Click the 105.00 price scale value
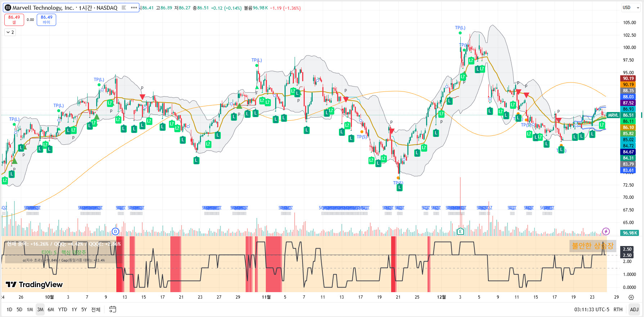The height and width of the screenshot is (317, 644). (629, 22)
